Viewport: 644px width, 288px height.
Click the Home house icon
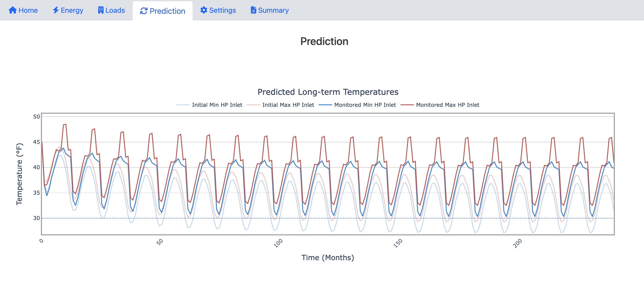13,10
